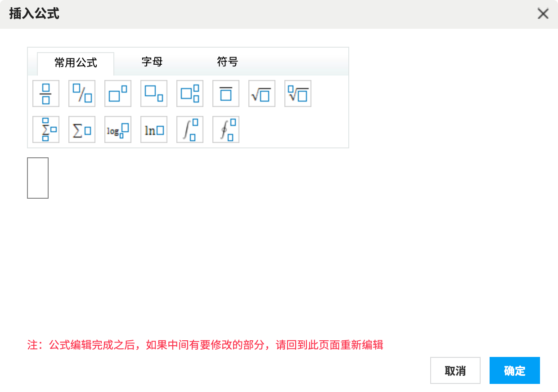Confirm with the 确定 button

pyautogui.click(x=515, y=370)
